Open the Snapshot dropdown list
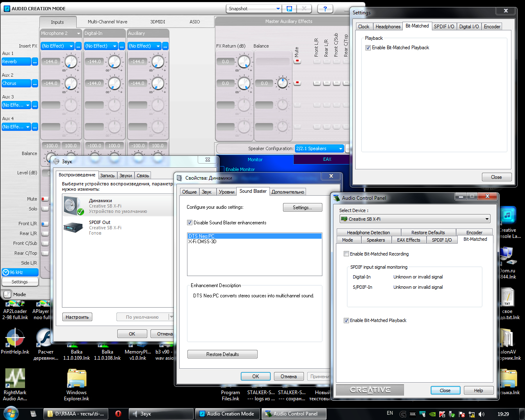Viewport: 525px width, 420px height. 278,9
